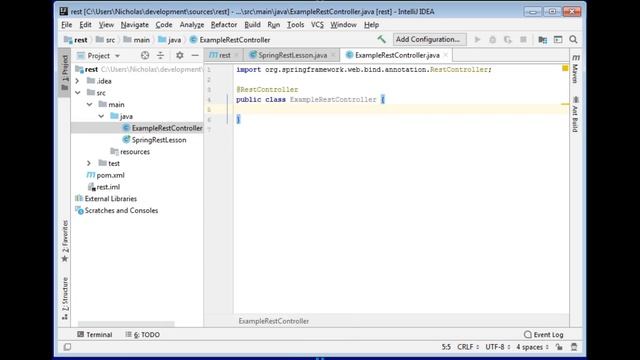Screen dimensions: 640x360
Task: Open the Project Structure icon
Action: 542,40
